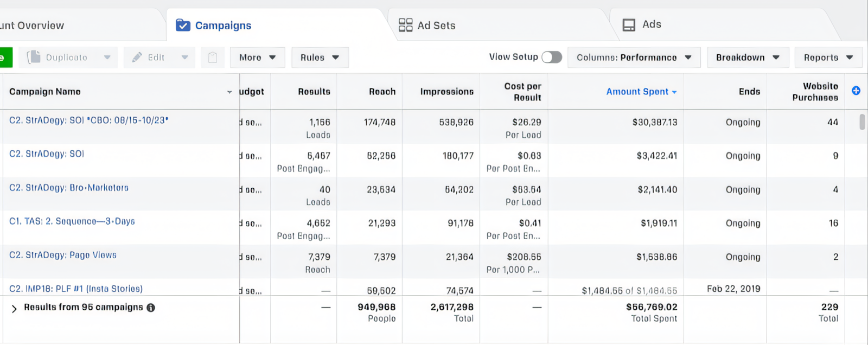Click the blue add column plus icon
The height and width of the screenshot is (345, 868).
click(x=856, y=91)
